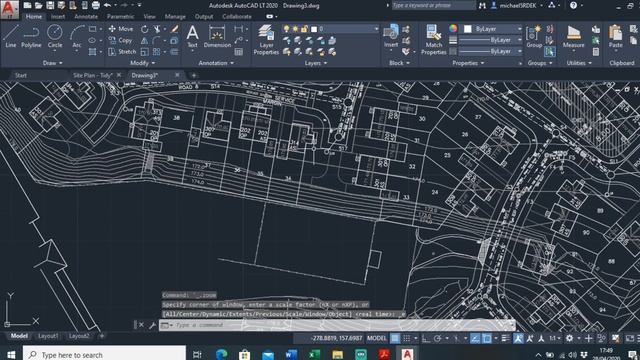Screen dimensions: 640x360
Task: Open the Help question mark button
Action: (573, 6)
